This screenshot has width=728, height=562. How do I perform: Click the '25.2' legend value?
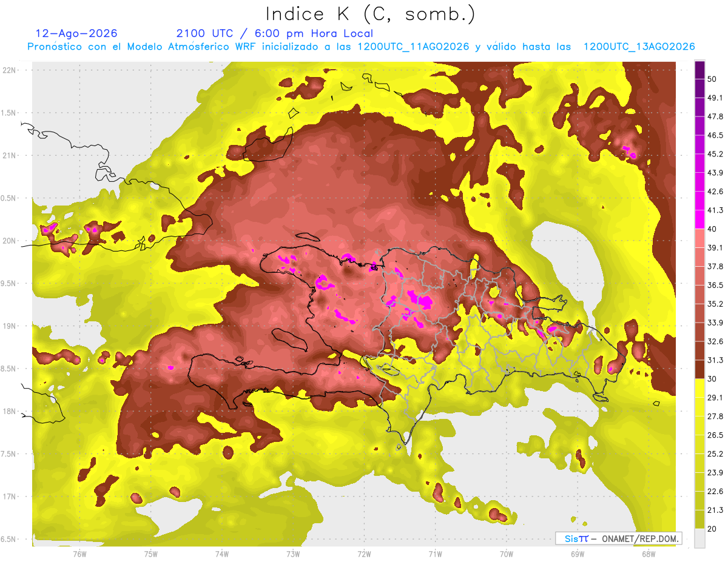(715, 454)
